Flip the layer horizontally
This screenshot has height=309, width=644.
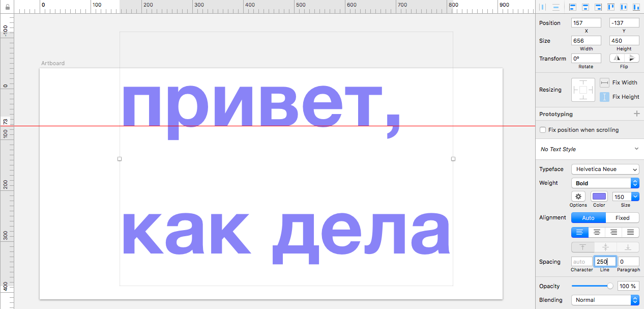(x=617, y=59)
